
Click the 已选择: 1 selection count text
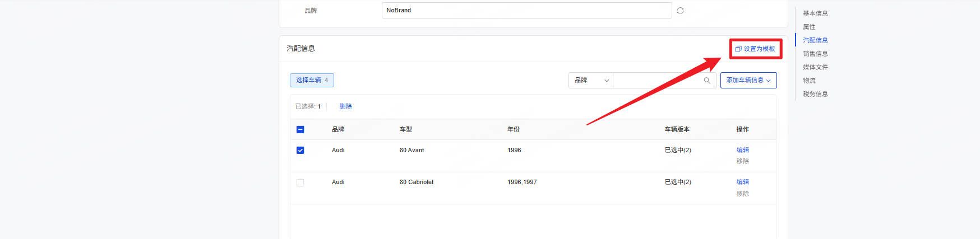pos(308,106)
